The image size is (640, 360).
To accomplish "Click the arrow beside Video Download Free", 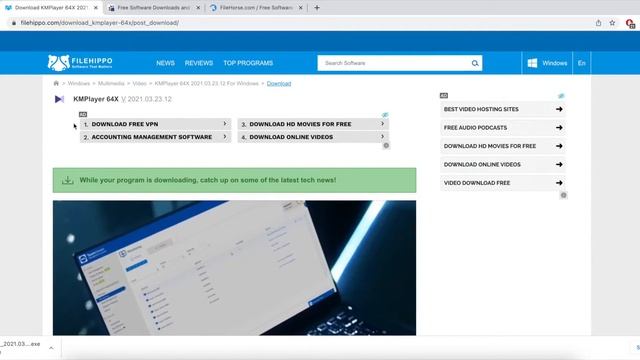I will click(x=559, y=183).
